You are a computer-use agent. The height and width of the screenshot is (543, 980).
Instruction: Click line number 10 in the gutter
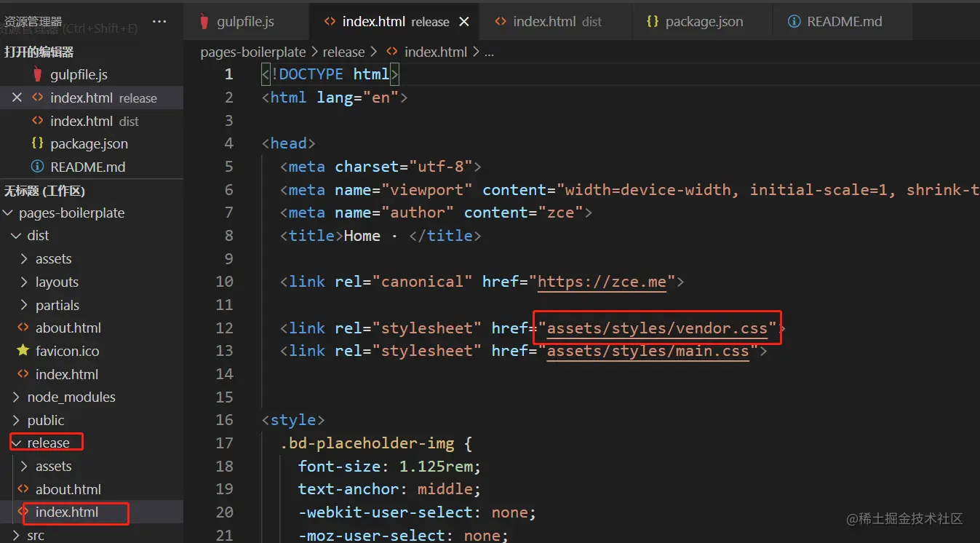coord(225,281)
